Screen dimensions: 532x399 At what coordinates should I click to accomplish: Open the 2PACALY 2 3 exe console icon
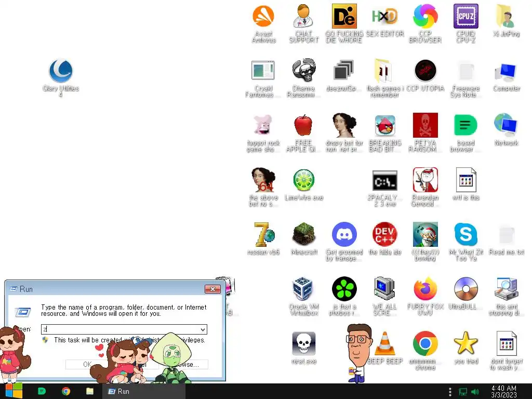coord(385,181)
